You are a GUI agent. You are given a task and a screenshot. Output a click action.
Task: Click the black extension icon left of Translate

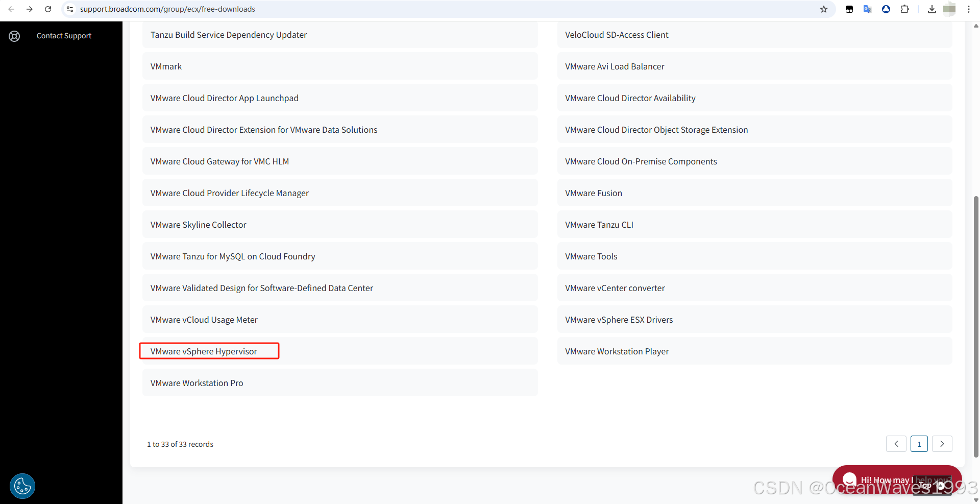[849, 9]
